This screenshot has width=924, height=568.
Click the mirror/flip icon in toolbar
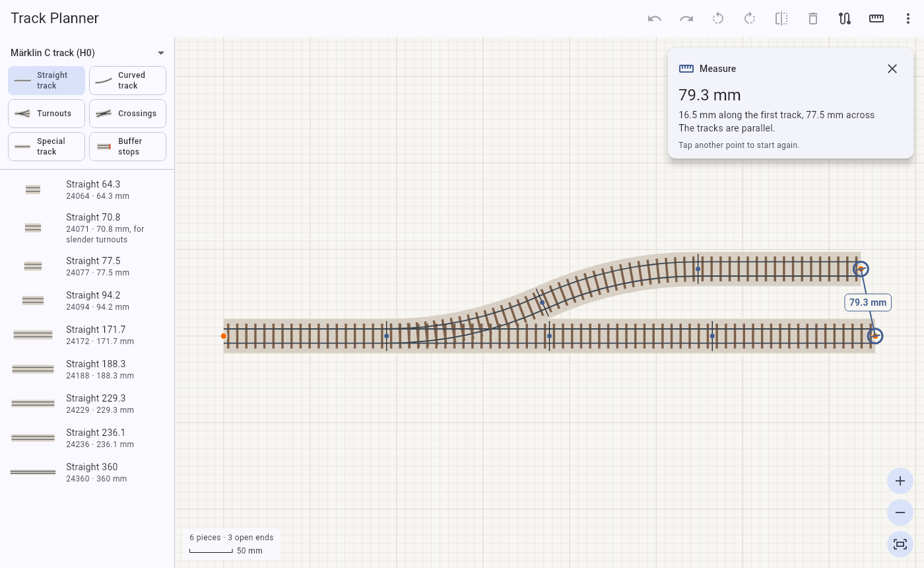[781, 18]
